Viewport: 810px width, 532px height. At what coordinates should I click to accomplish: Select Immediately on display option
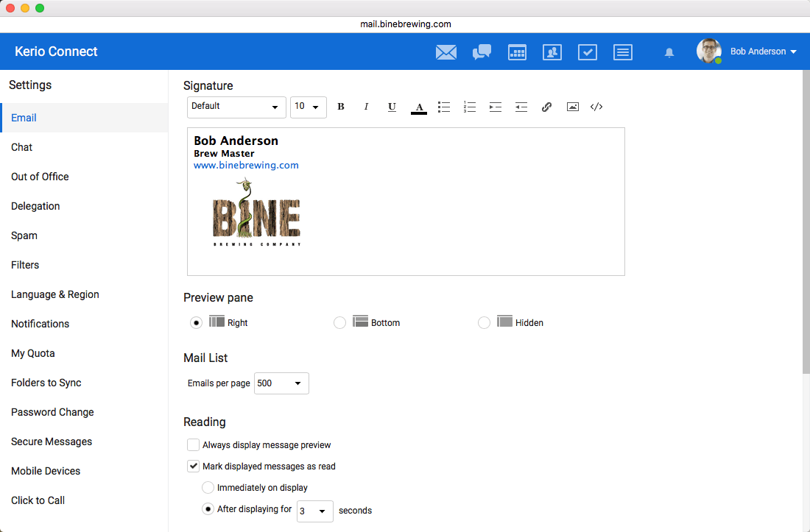pos(208,487)
